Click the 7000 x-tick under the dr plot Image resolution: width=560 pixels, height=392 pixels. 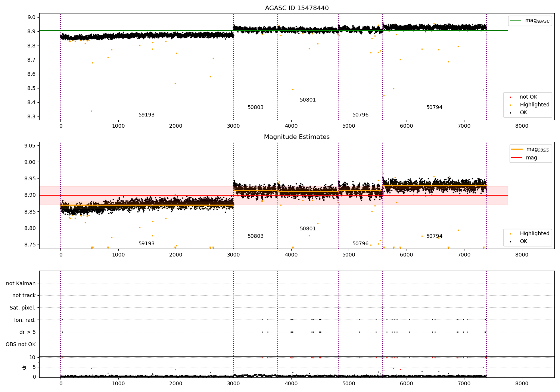tap(464, 384)
